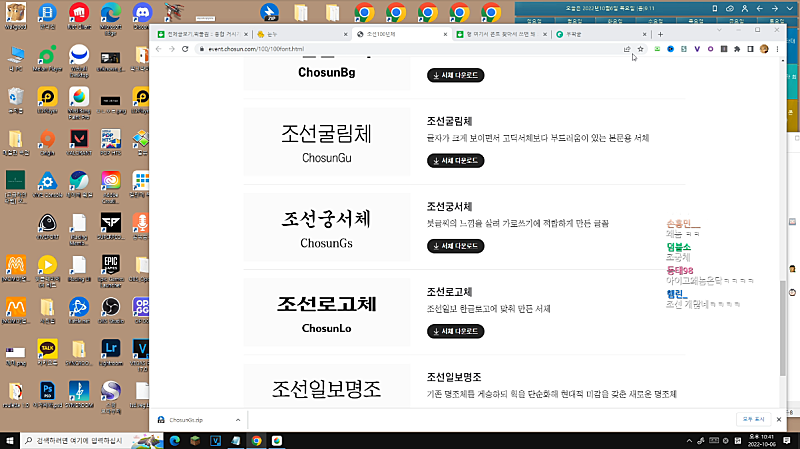Open the Origin desktop shortcut

(47, 143)
